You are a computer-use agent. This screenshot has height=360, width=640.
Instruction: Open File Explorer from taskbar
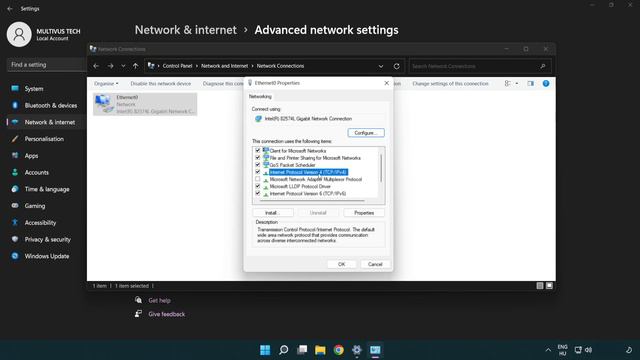(320, 350)
